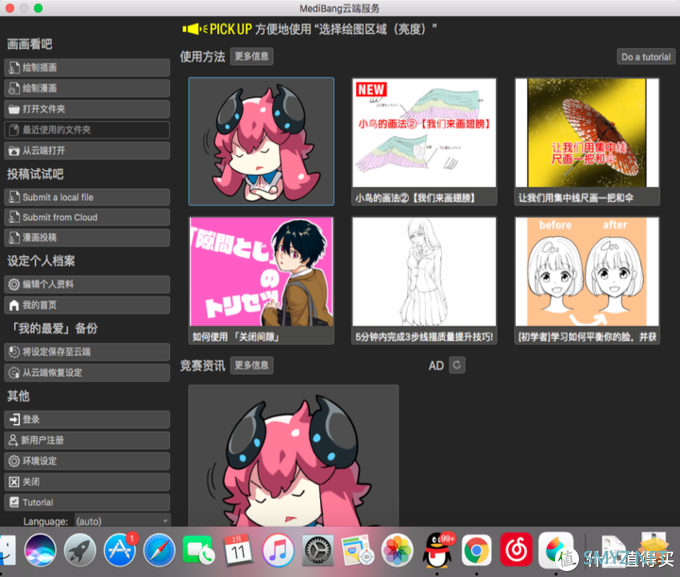Open folder with 打开文件夹 button
Viewport: 680px width, 577px height.
[87, 109]
